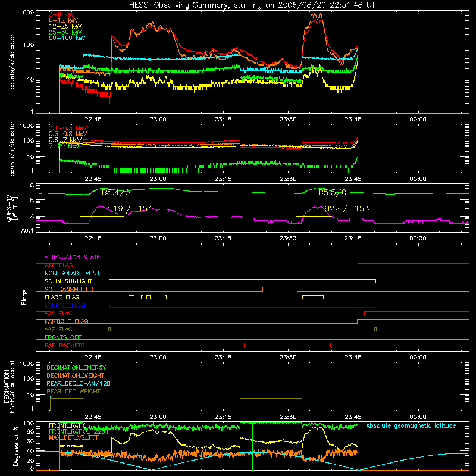This screenshot has width=476, height=476.
Task: Click the SAA_FLAG label
Action: coord(58,313)
